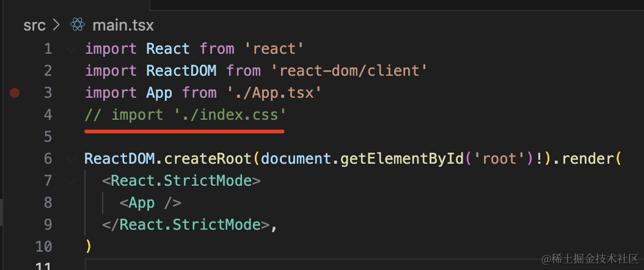Click line number 2 in gutter
This screenshot has height=270, width=644.
coord(48,71)
